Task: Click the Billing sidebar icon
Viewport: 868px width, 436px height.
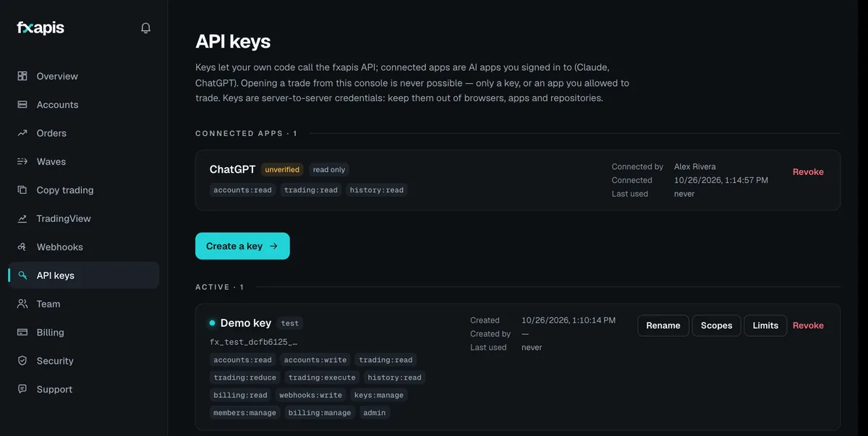Action: (22, 333)
